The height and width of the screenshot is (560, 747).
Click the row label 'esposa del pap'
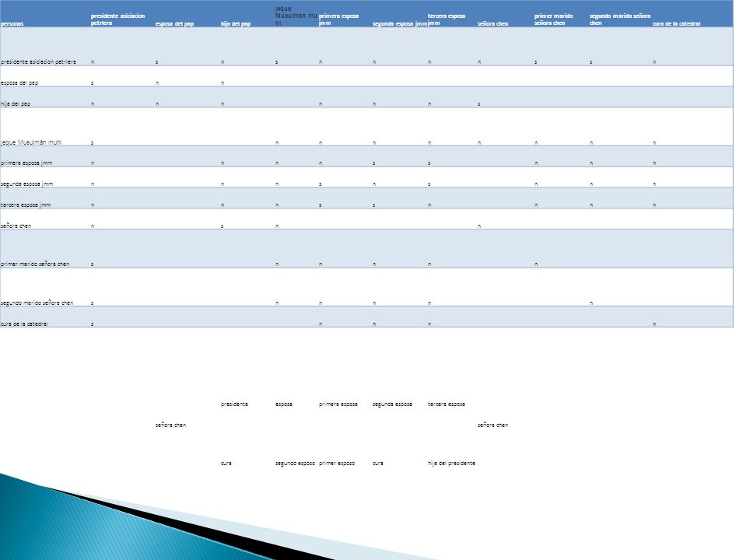pyautogui.click(x=19, y=82)
